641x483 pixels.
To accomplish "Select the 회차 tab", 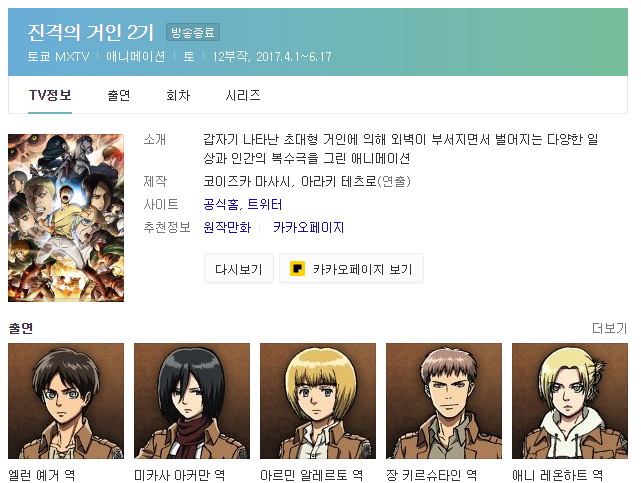I will point(178,96).
